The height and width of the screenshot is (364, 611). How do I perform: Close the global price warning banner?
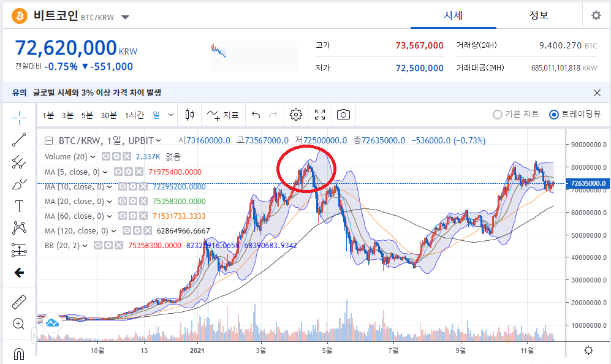(597, 93)
